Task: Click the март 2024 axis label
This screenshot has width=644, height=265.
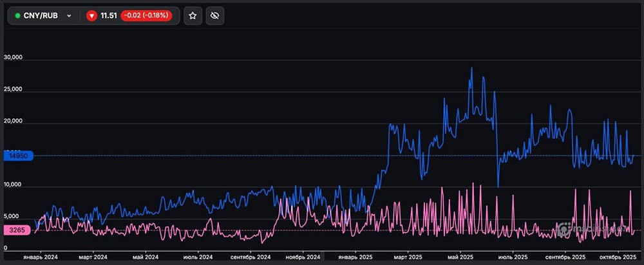Action: (x=93, y=257)
